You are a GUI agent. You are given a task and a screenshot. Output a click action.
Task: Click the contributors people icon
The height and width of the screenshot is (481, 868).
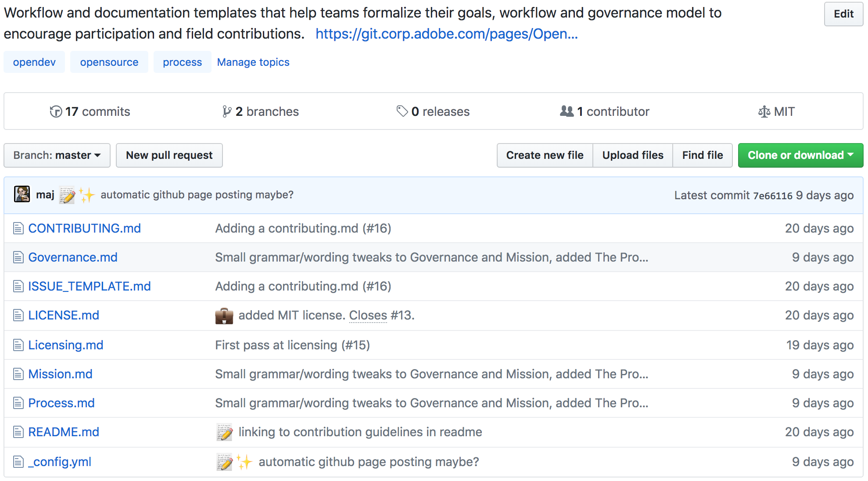[567, 111]
